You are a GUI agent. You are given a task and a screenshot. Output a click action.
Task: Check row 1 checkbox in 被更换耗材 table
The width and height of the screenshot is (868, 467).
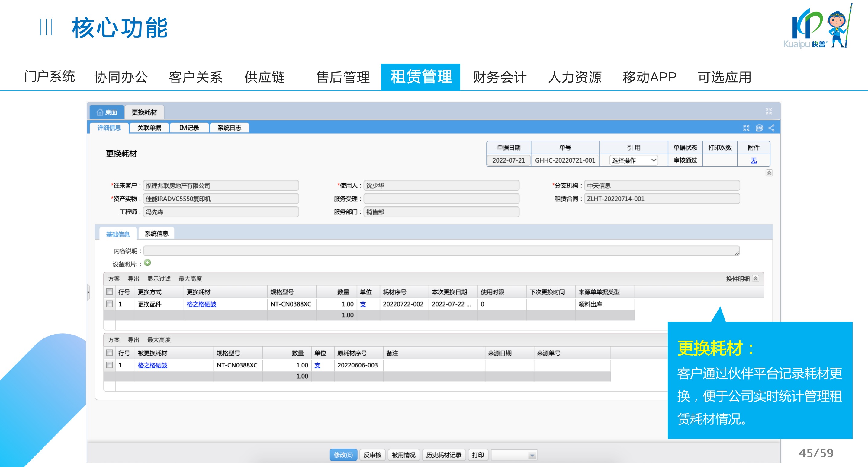pyautogui.click(x=110, y=365)
